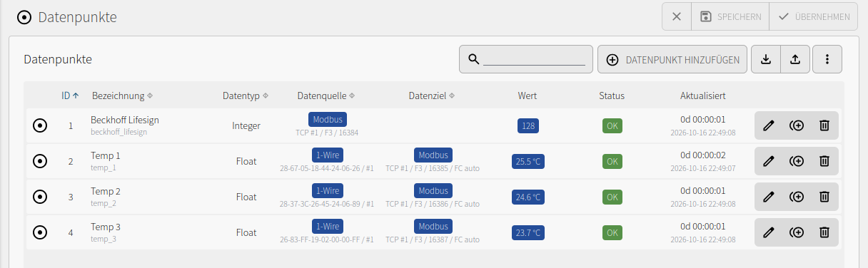Image resolution: width=868 pixels, height=268 pixels.
Task: Delete the Temp 1 datapoint
Action: tap(824, 161)
